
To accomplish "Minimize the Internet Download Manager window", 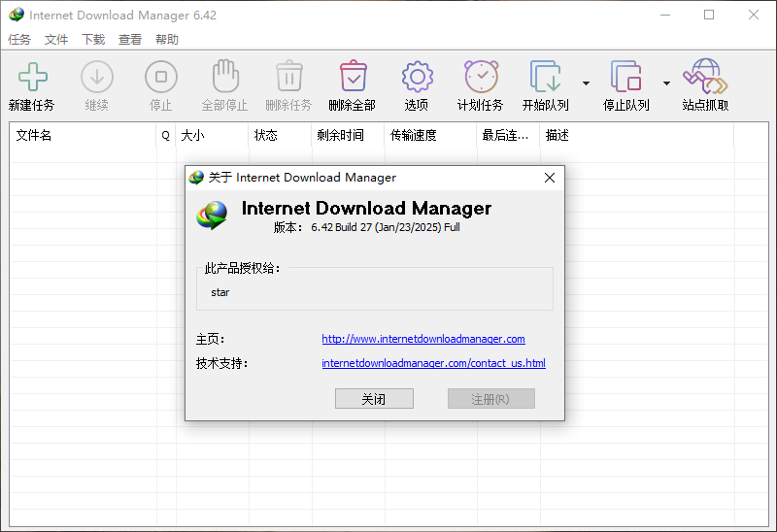I will [x=665, y=15].
